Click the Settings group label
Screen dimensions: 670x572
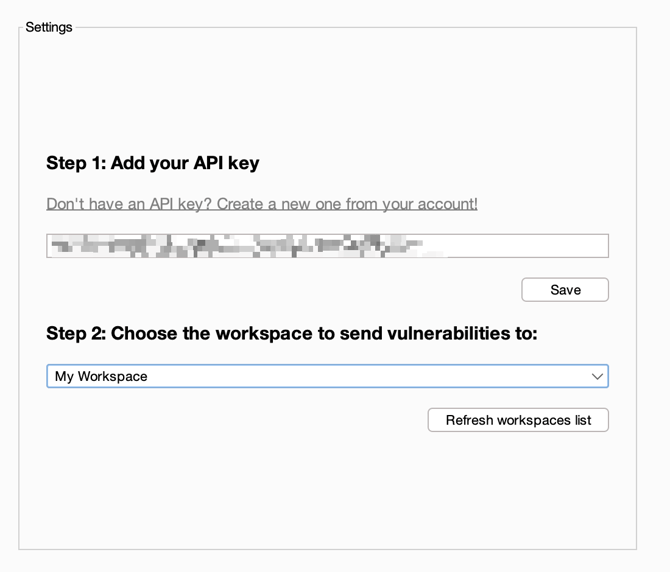49,27
